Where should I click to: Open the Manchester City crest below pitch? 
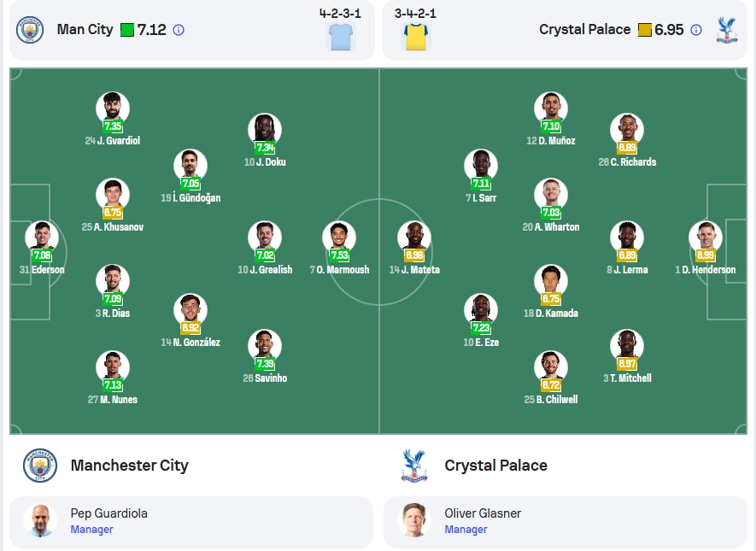point(40,466)
